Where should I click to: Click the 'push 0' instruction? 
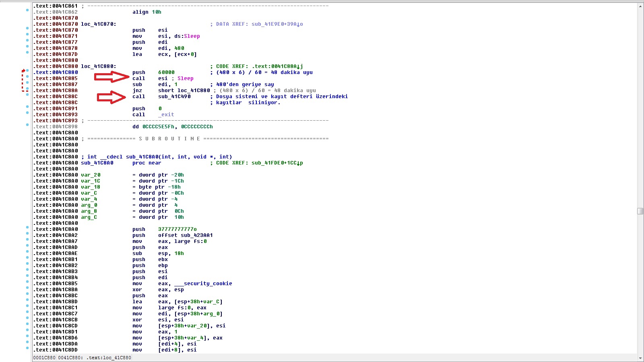click(x=147, y=109)
